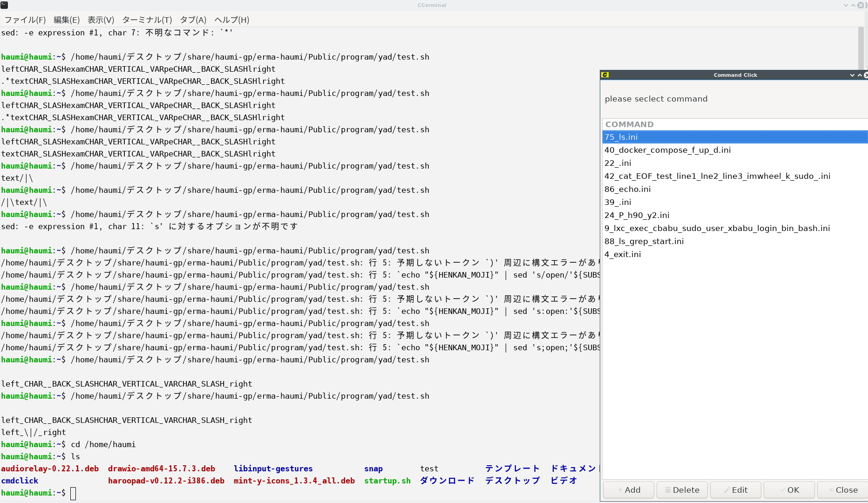Select the 24_P_h90_y2.ini command
868x503 pixels.
pyautogui.click(x=735, y=215)
